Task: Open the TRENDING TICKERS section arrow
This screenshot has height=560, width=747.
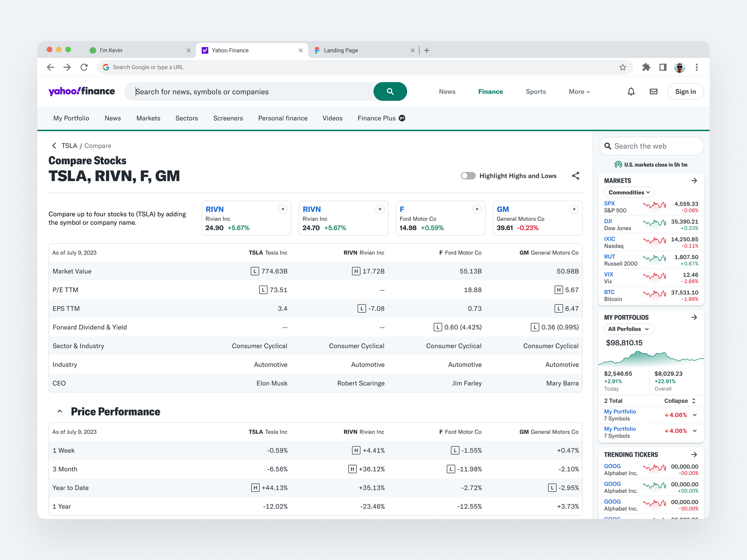Action: click(694, 455)
